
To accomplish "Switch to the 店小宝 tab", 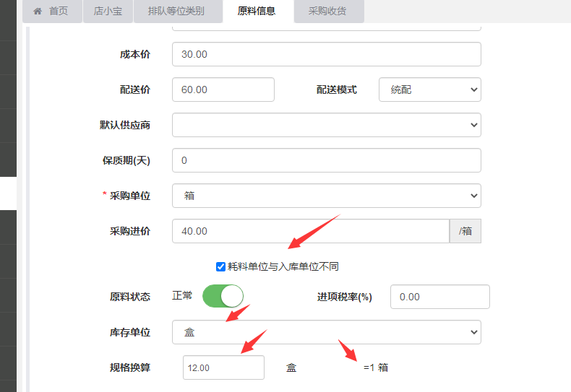I will coord(108,12).
